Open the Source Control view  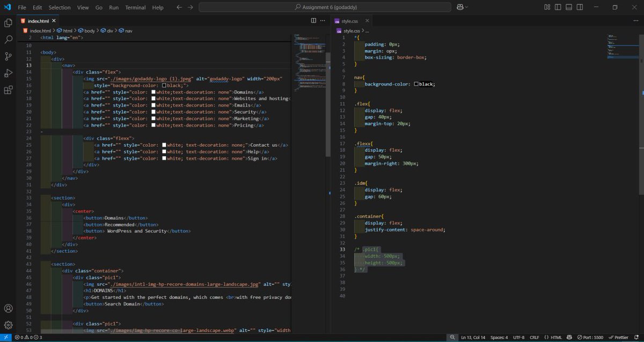pos(8,56)
